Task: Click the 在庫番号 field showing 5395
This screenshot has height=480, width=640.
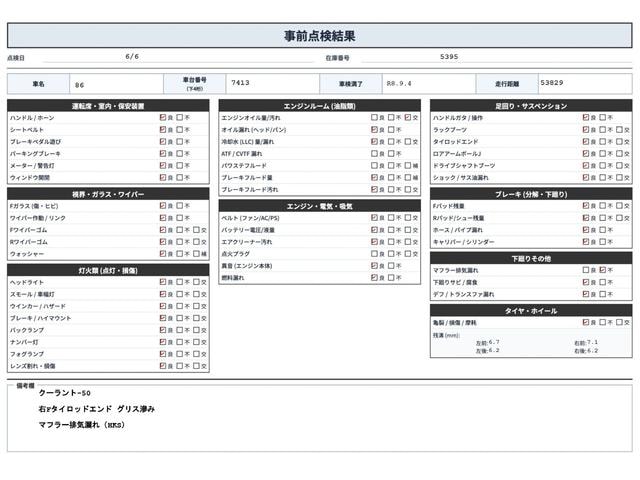Action: click(x=497, y=57)
